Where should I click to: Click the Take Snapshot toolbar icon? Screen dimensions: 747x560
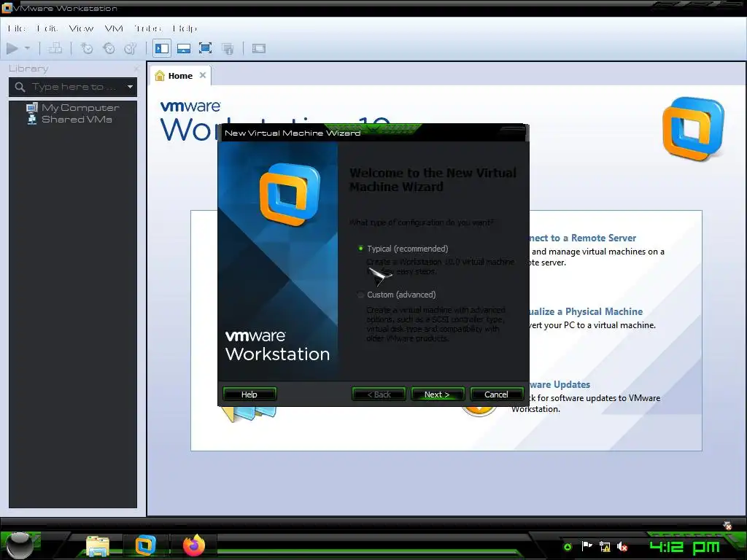[x=87, y=48]
